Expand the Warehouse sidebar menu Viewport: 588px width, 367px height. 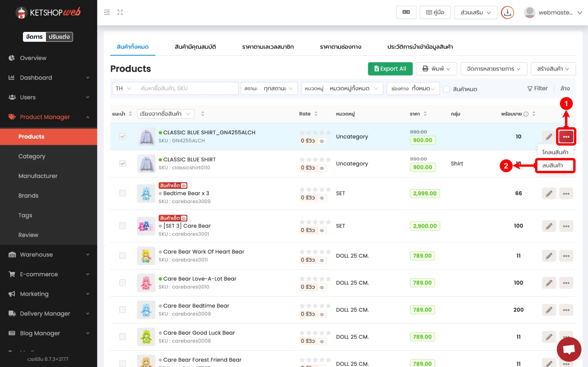tap(49, 255)
